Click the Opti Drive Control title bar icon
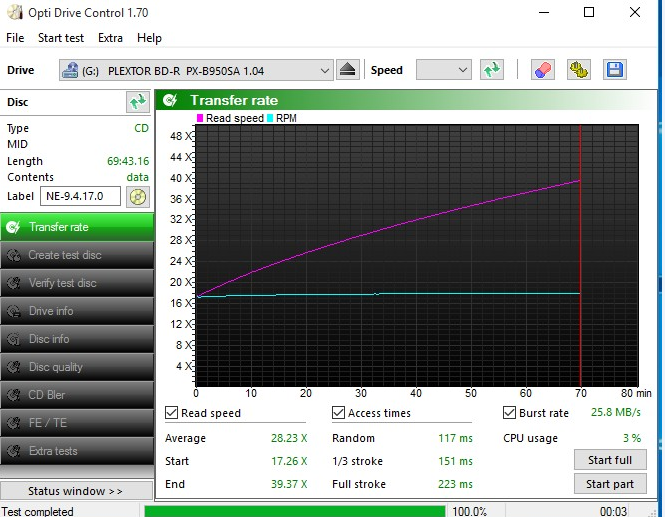665x517 pixels. (x=15, y=12)
